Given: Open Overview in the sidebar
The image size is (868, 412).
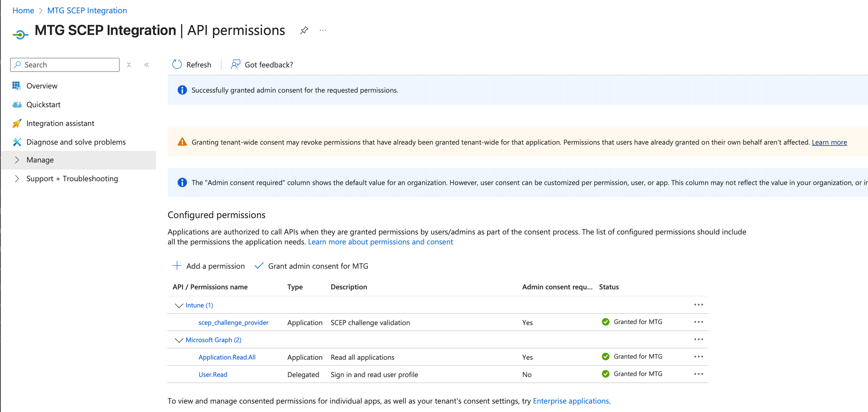Looking at the screenshot, I should click(42, 86).
